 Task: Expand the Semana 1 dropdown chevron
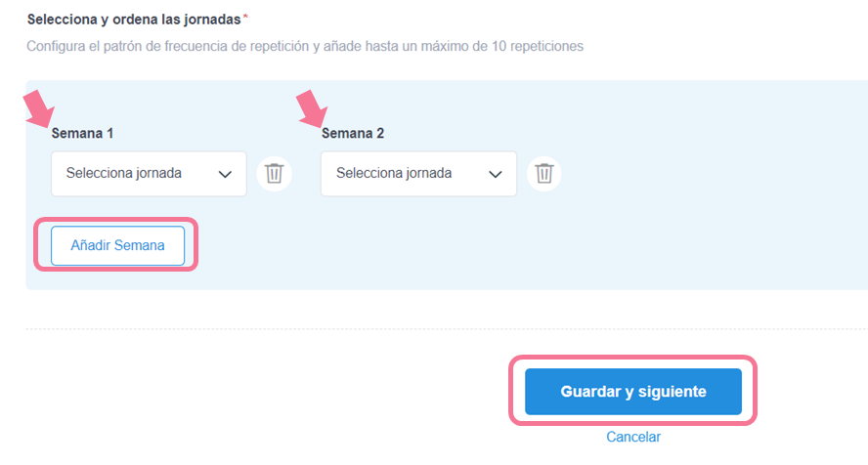pos(225,174)
